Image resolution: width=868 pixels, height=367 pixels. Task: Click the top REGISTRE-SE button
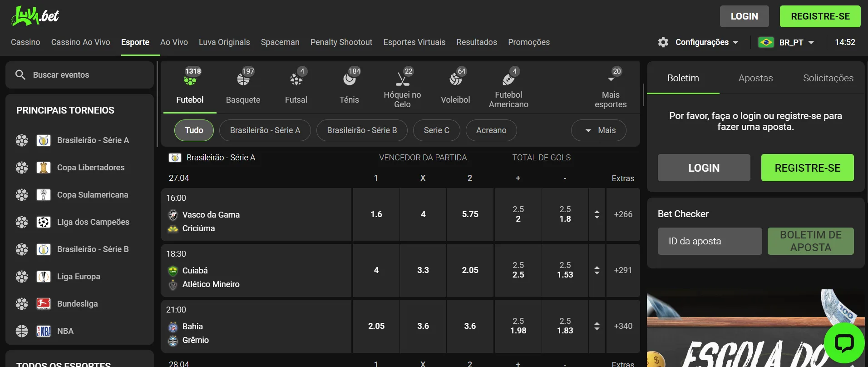(x=820, y=16)
